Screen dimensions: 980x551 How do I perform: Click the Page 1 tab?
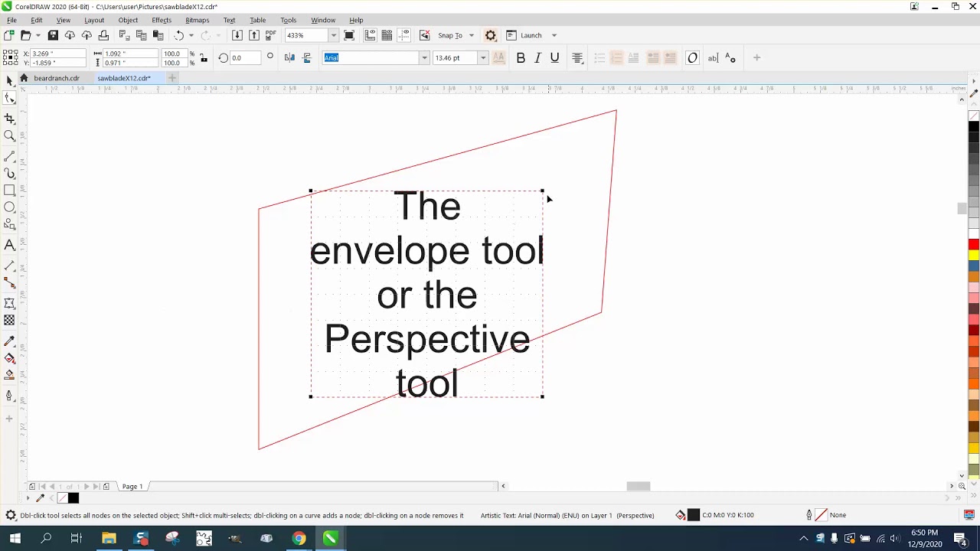point(132,487)
